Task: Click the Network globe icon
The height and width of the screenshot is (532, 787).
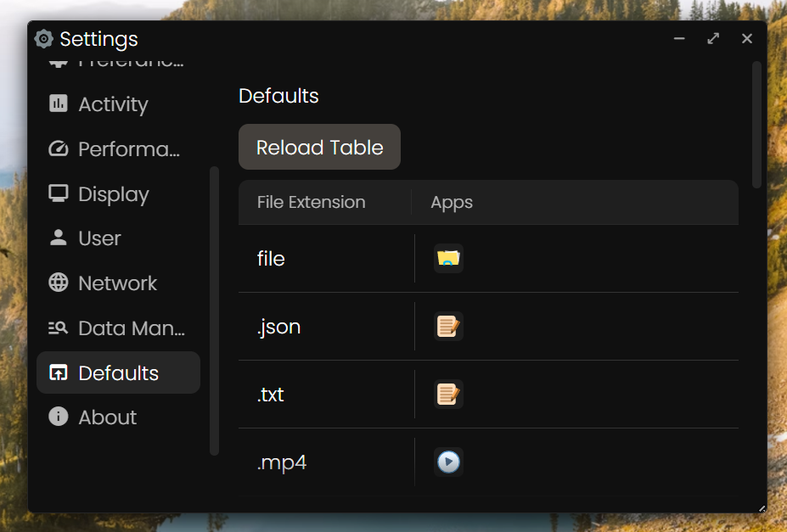Action: 59,283
